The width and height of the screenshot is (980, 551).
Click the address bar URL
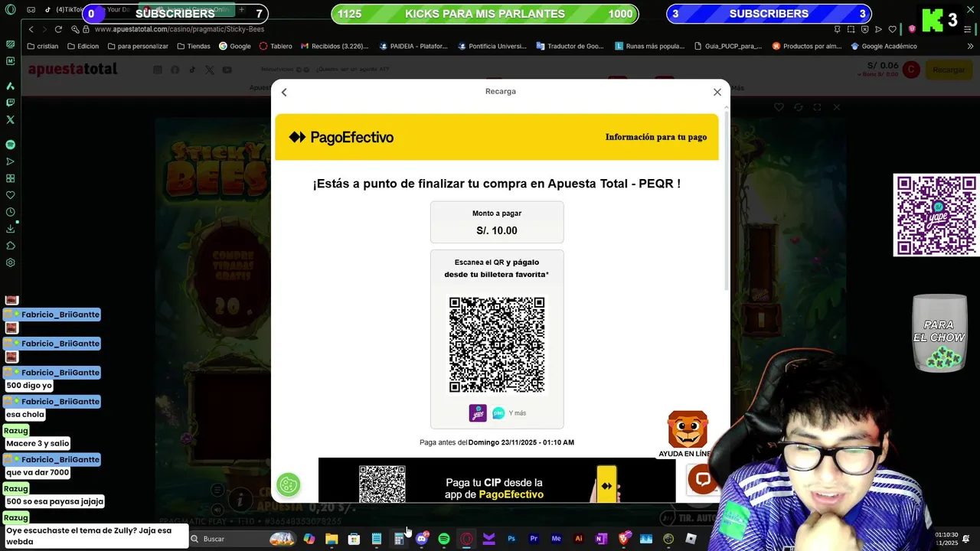click(x=179, y=29)
